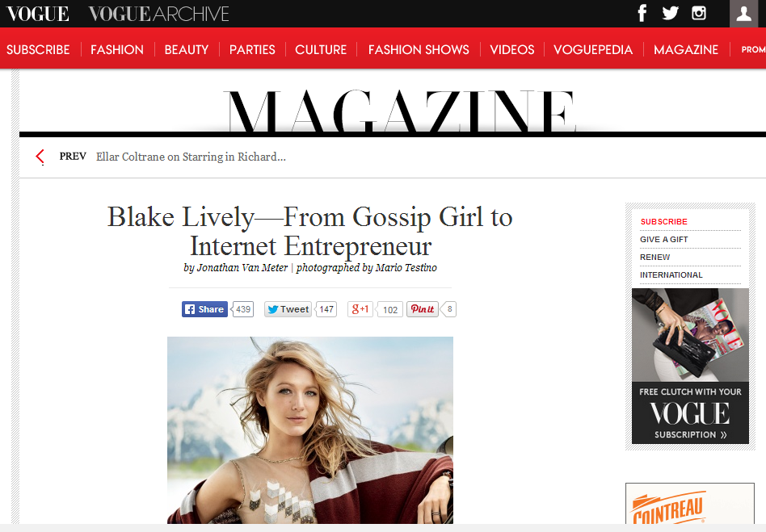The width and height of the screenshot is (766, 532).
Task: Open the CULTURE navigation menu
Action: [321, 50]
